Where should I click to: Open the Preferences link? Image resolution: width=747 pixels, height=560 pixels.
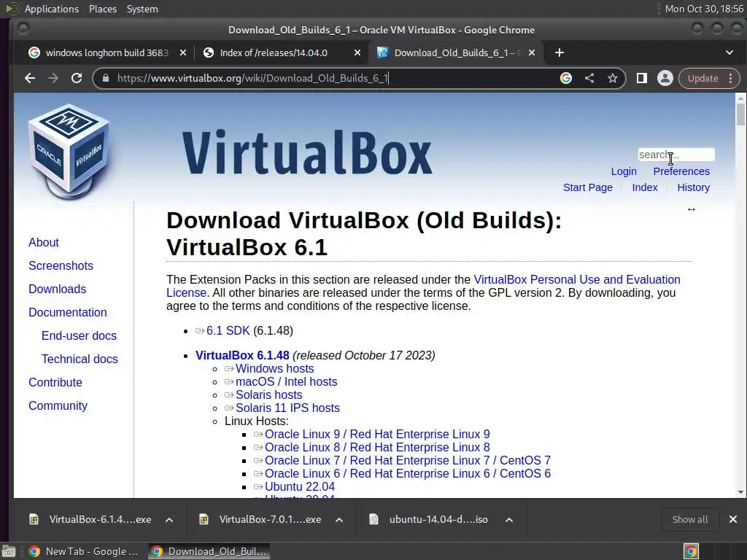click(x=681, y=171)
